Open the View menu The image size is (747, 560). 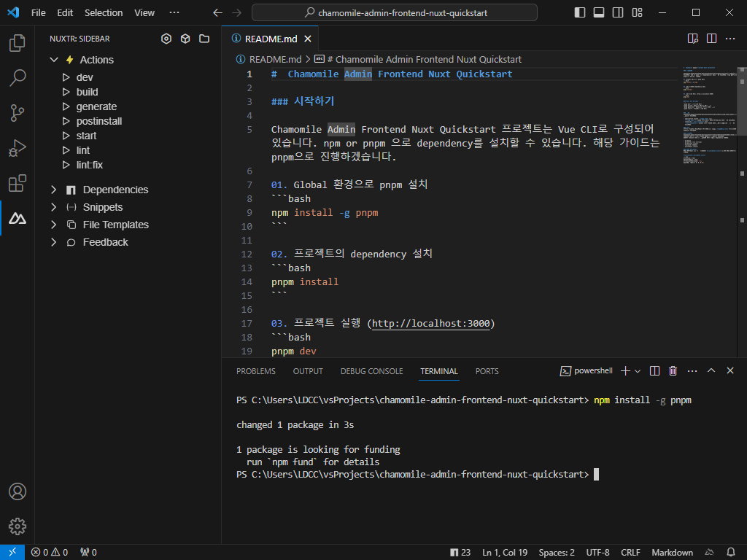pyautogui.click(x=144, y=13)
